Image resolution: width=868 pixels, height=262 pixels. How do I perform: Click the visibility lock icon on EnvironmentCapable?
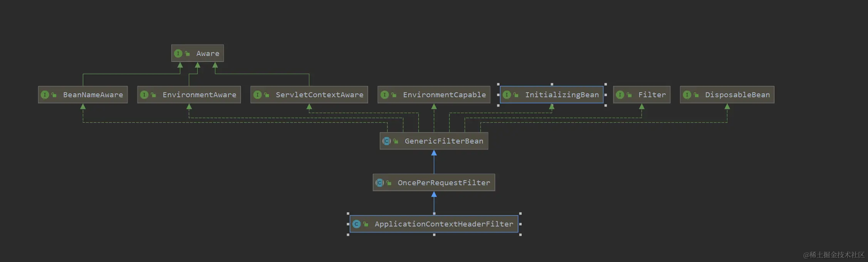(x=394, y=95)
